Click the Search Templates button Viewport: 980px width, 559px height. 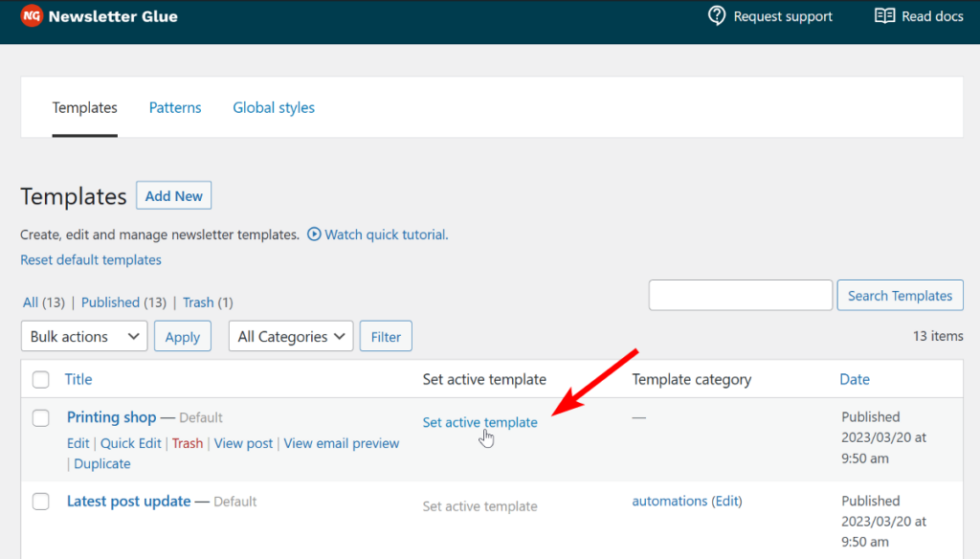pos(900,295)
